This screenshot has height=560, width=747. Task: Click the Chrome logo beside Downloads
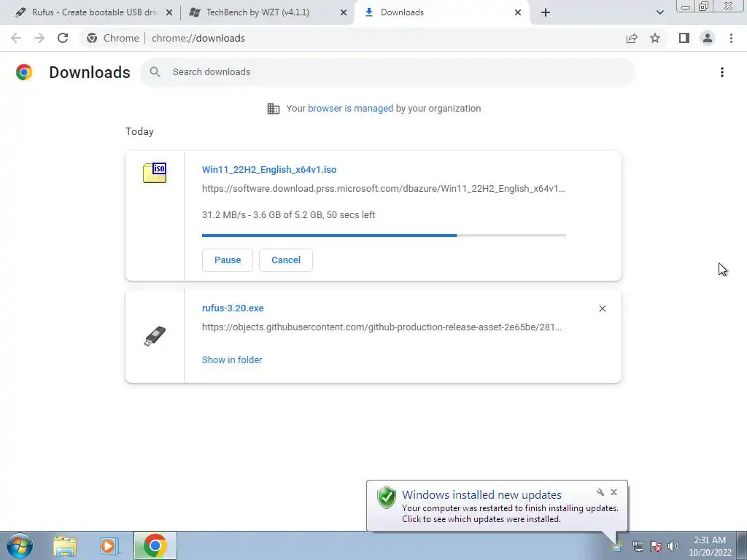[24, 72]
